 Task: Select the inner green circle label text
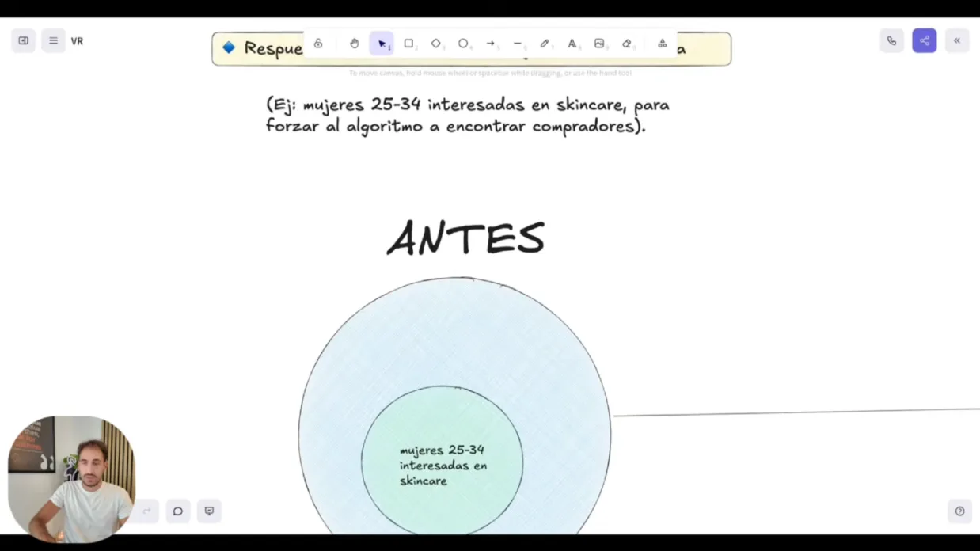click(x=443, y=465)
